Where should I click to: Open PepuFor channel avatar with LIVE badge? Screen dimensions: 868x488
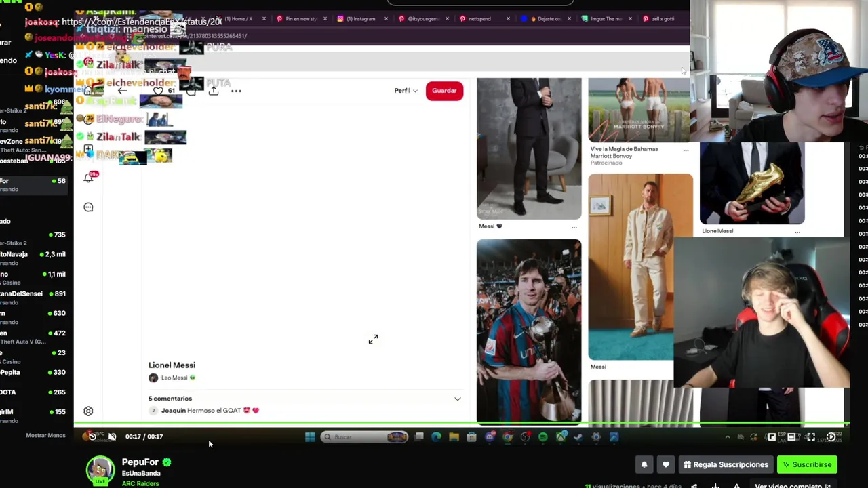pyautogui.click(x=100, y=470)
